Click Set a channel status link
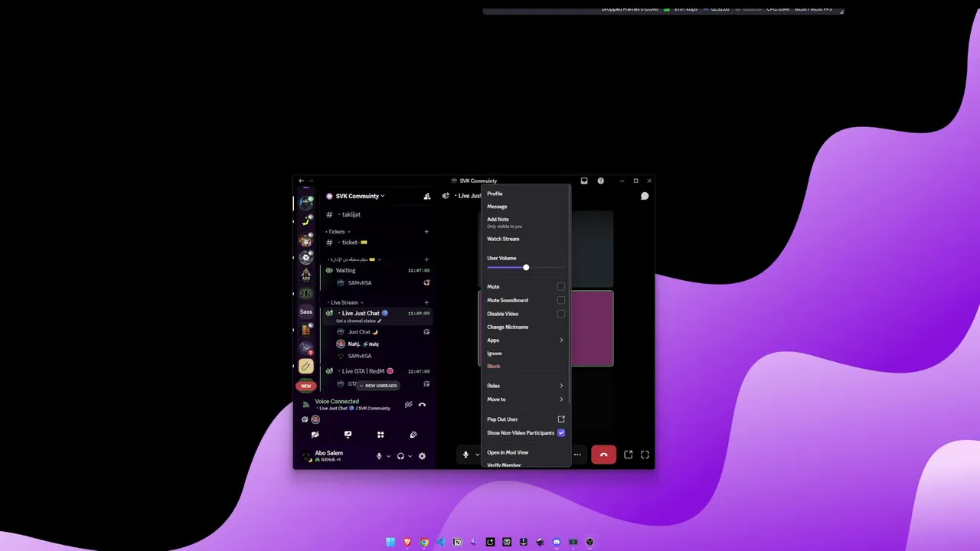 coord(358,321)
